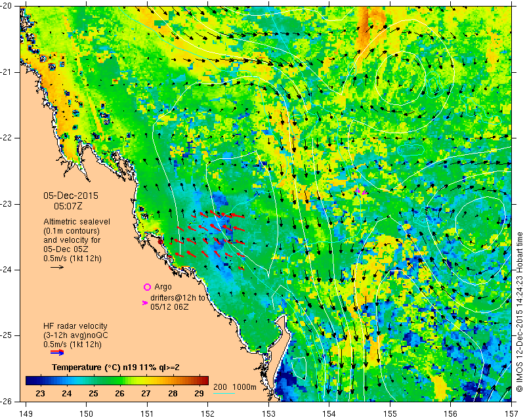Image resolution: width=525 pixels, height=420 pixels.
Task: Click the temperature color bar at 23
Action: pyautogui.click(x=40, y=381)
